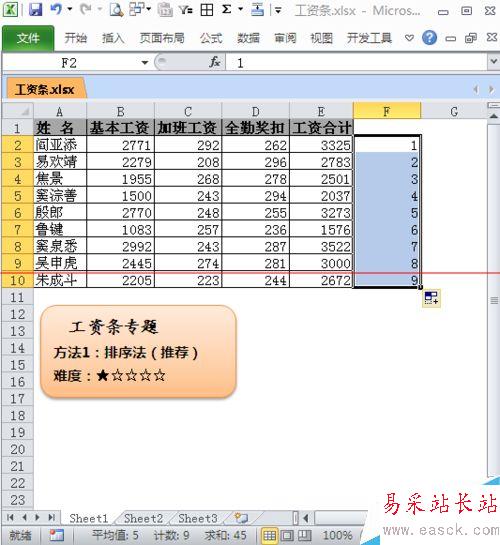Click the Undo arrow icon
This screenshot has height=545, width=500.
tap(56, 9)
